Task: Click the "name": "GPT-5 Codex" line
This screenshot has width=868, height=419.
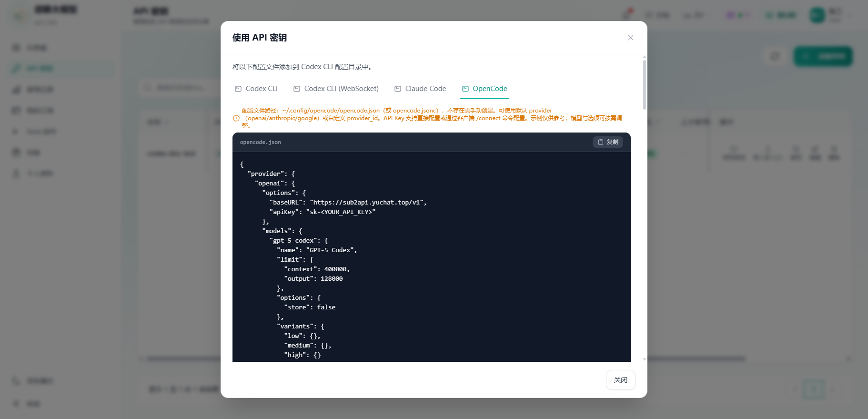Action: [x=317, y=250]
